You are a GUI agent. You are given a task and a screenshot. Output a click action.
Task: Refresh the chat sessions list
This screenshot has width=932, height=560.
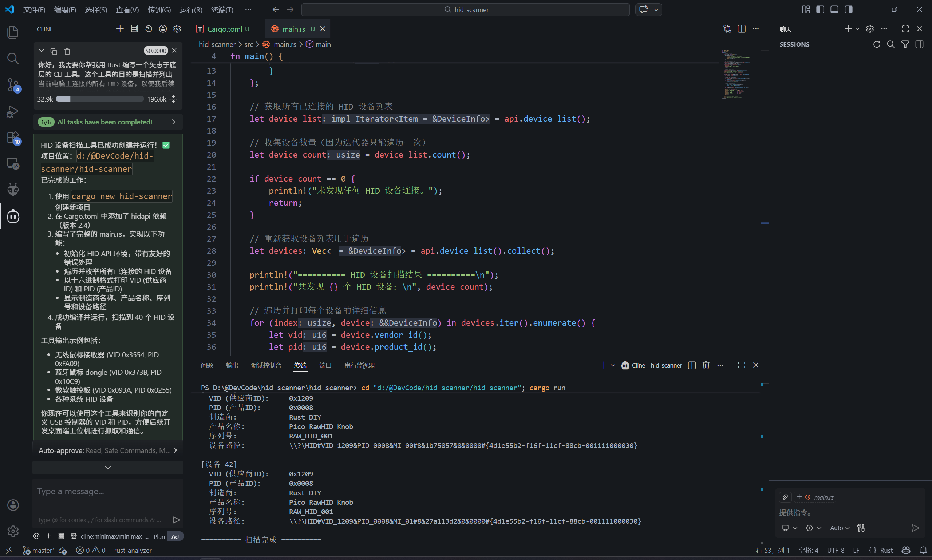(x=877, y=44)
